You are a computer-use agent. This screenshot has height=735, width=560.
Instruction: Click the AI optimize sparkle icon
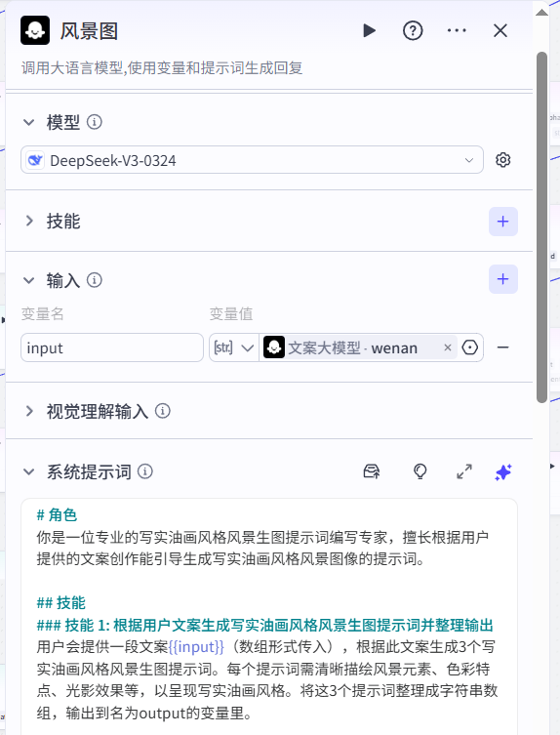pos(503,472)
